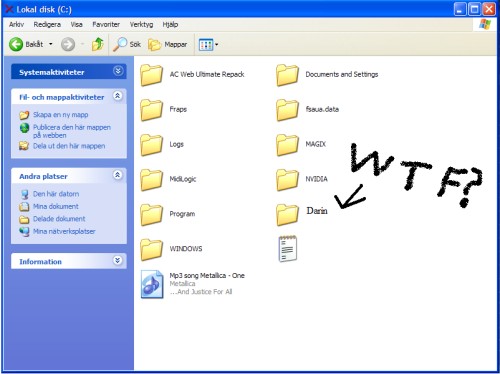
Task: Click the Den här datorn computer icon
Action: 24,194
